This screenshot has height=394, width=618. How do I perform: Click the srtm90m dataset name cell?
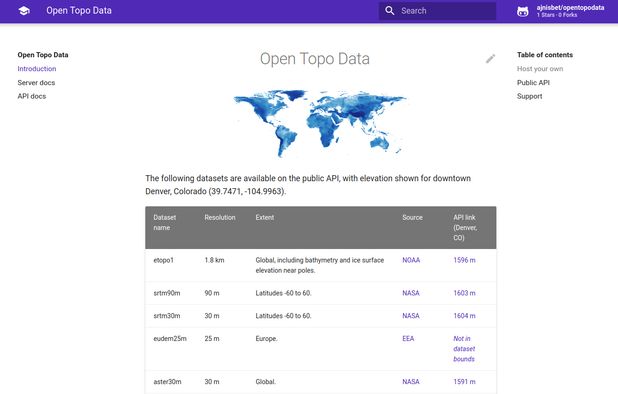(167, 293)
